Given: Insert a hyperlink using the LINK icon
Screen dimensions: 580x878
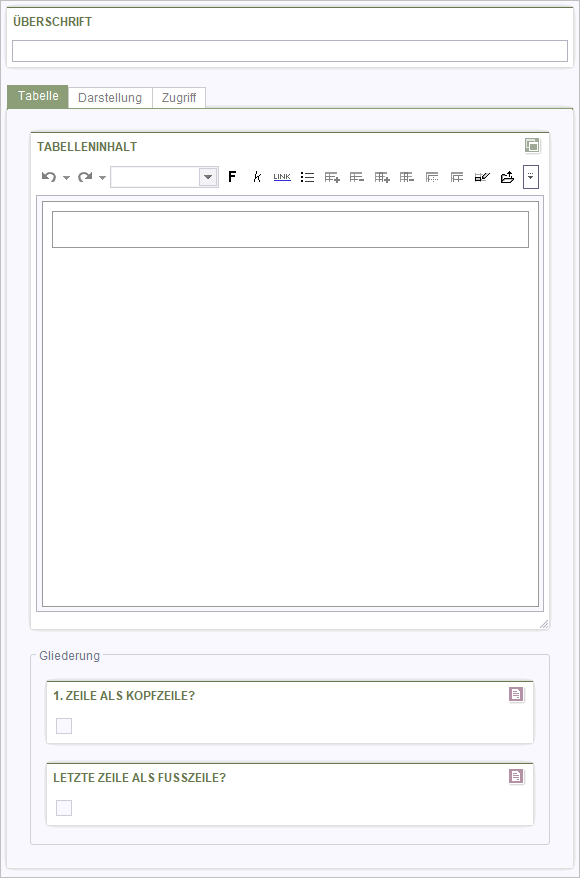Looking at the screenshot, I should 282,178.
